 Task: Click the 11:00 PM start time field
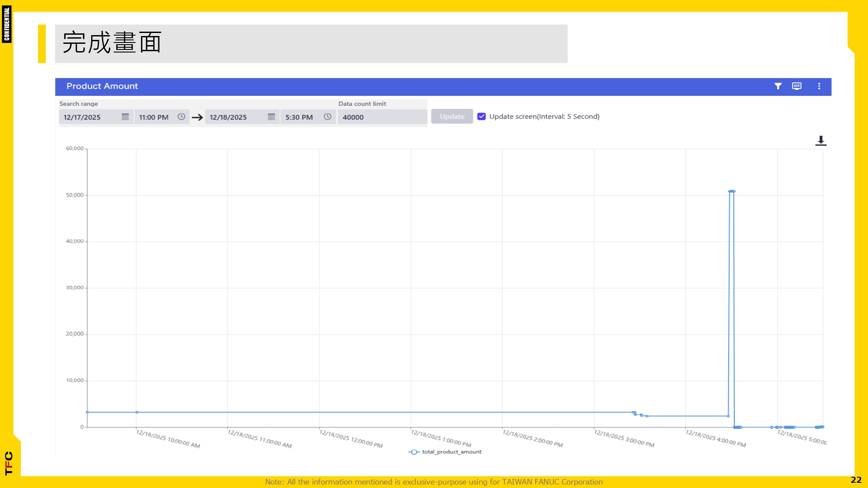[154, 117]
